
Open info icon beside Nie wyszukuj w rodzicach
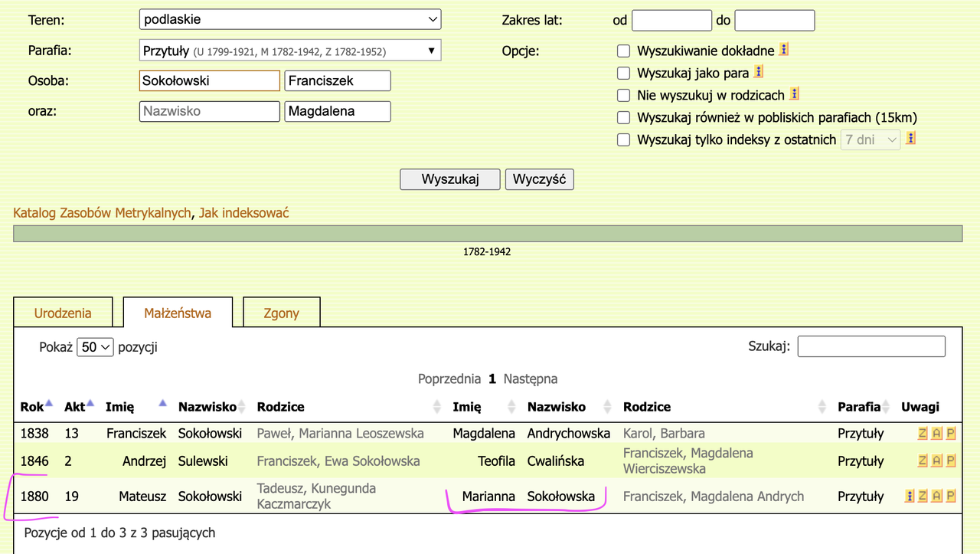794,94
